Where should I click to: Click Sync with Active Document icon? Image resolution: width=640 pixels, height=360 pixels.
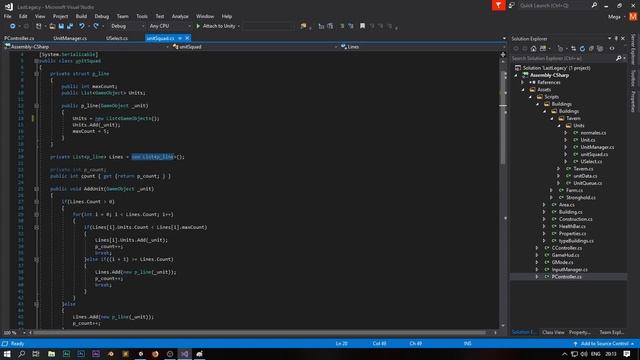573,49
